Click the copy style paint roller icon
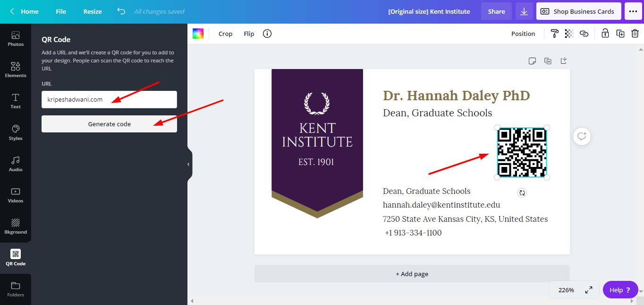 tap(555, 34)
